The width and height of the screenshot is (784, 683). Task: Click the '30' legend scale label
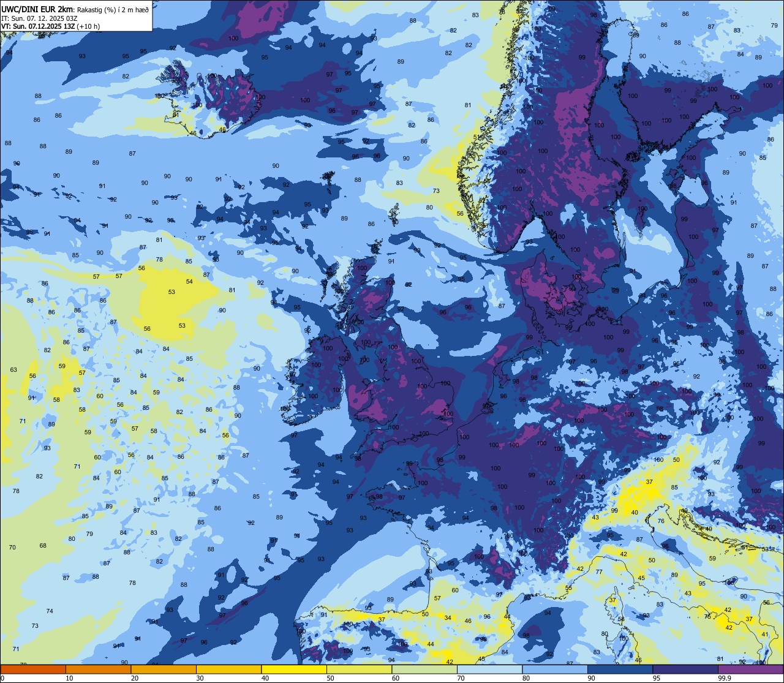200,678
